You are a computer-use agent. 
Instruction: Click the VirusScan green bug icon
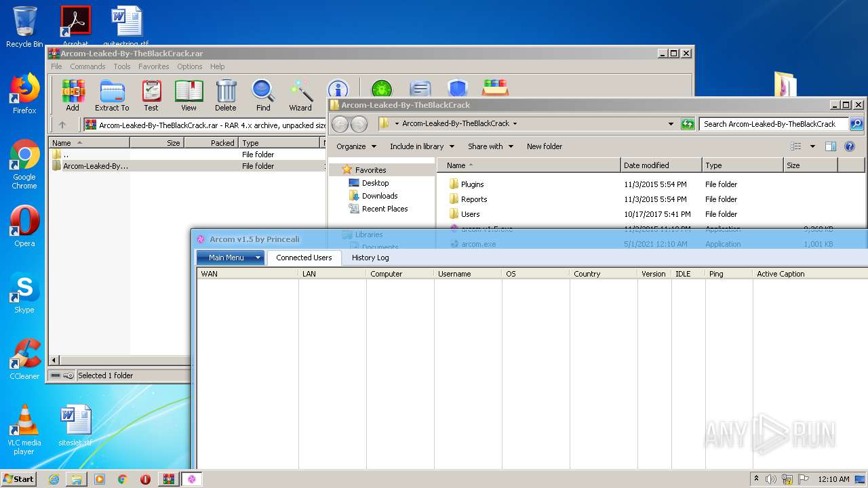point(382,89)
